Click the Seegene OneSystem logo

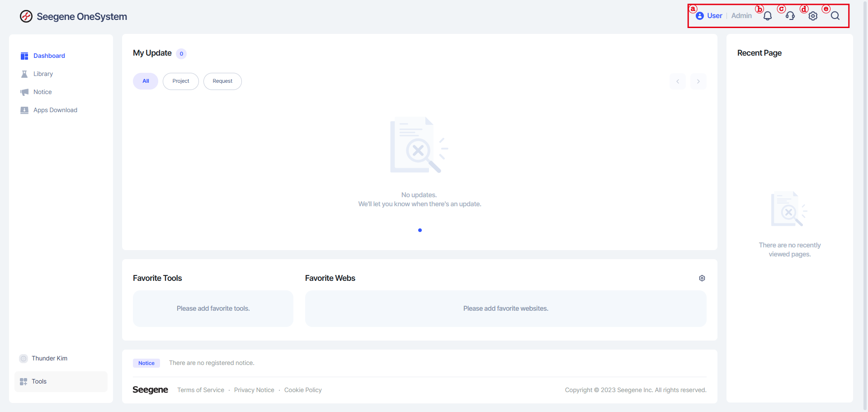73,17
